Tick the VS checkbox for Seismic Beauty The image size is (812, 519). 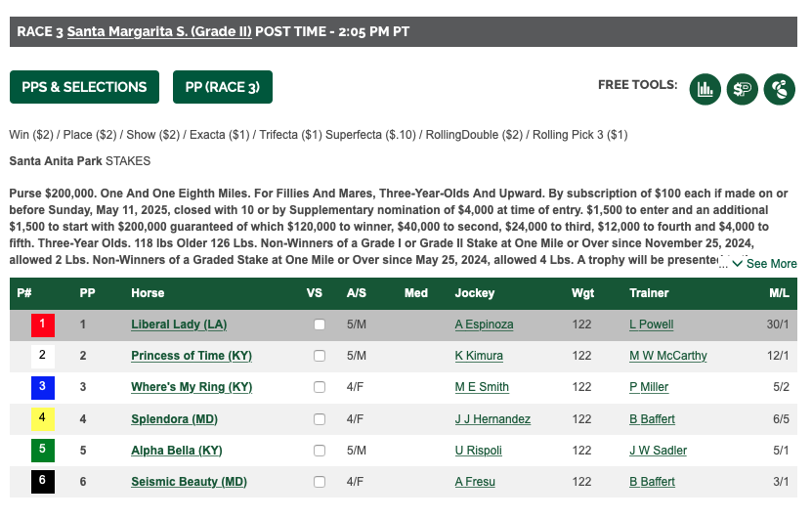coord(320,482)
